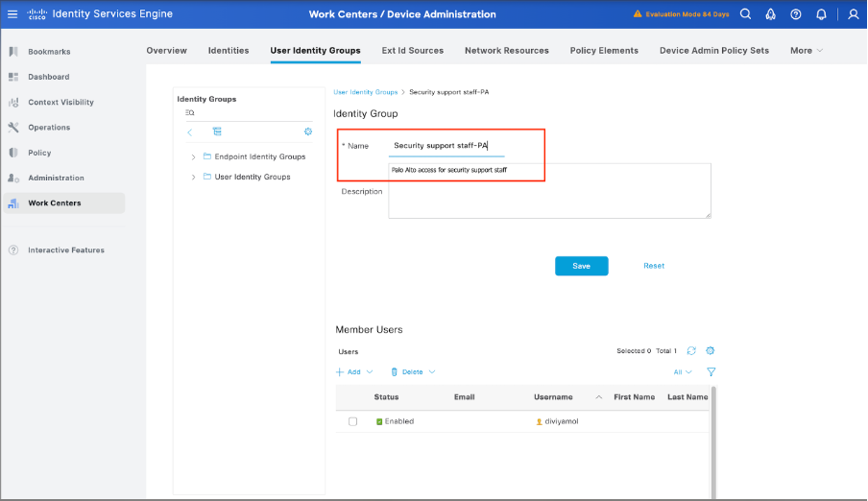Open Dashboard in the sidebar
The image size is (868, 501).
click(x=49, y=77)
